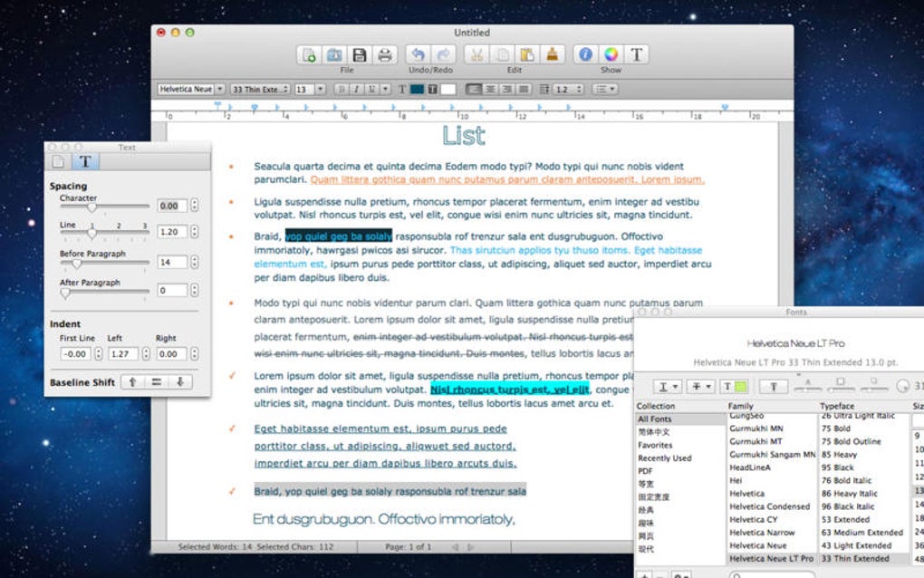Choose the 75 Bold typeface
Image resolution: width=924 pixels, height=578 pixels.
tap(836, 429)
